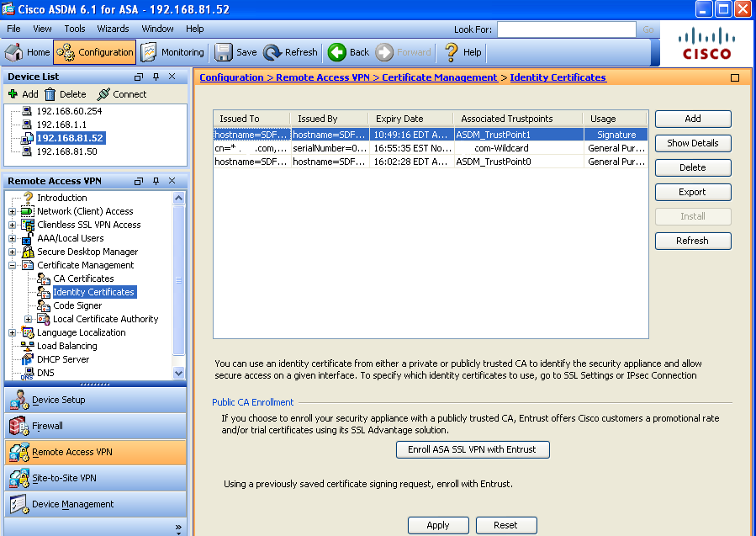Show more navigation buttons chevron
Viewport: 756px width, 536px height.
pyautogui.click(x=178, y=528)
